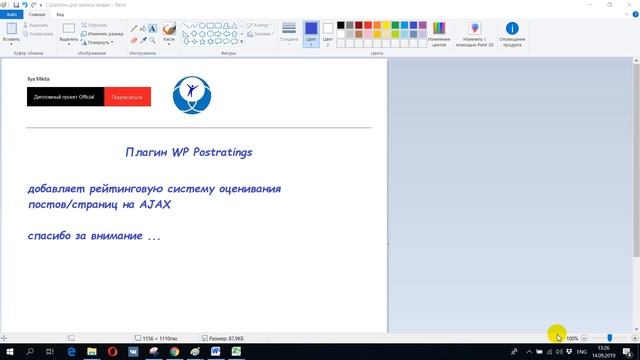Adjust the zoom slider handle

coord(609,338)
